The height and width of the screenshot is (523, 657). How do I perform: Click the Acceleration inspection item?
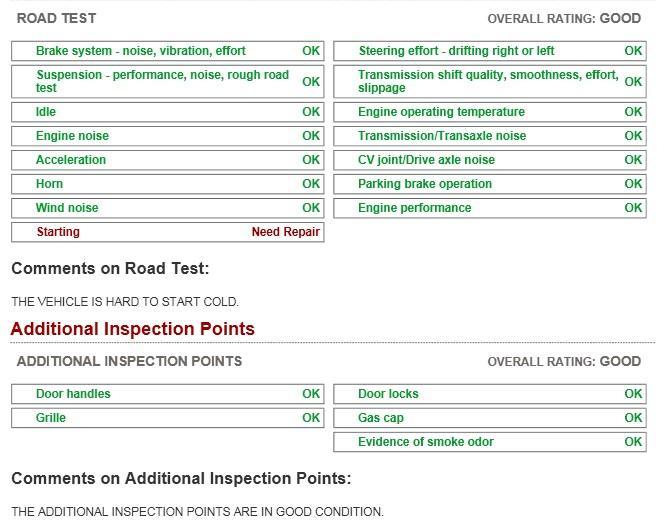(167, 160)
